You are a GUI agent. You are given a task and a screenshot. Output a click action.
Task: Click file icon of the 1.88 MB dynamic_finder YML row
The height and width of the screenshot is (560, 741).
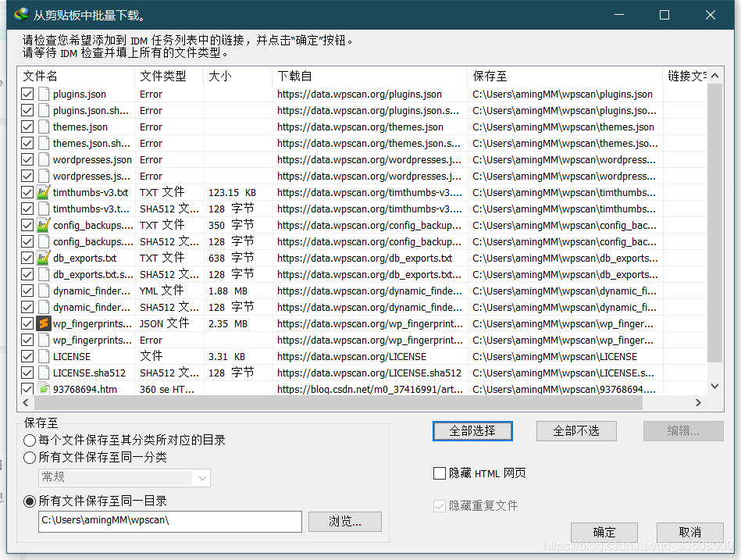pos(44,291)
